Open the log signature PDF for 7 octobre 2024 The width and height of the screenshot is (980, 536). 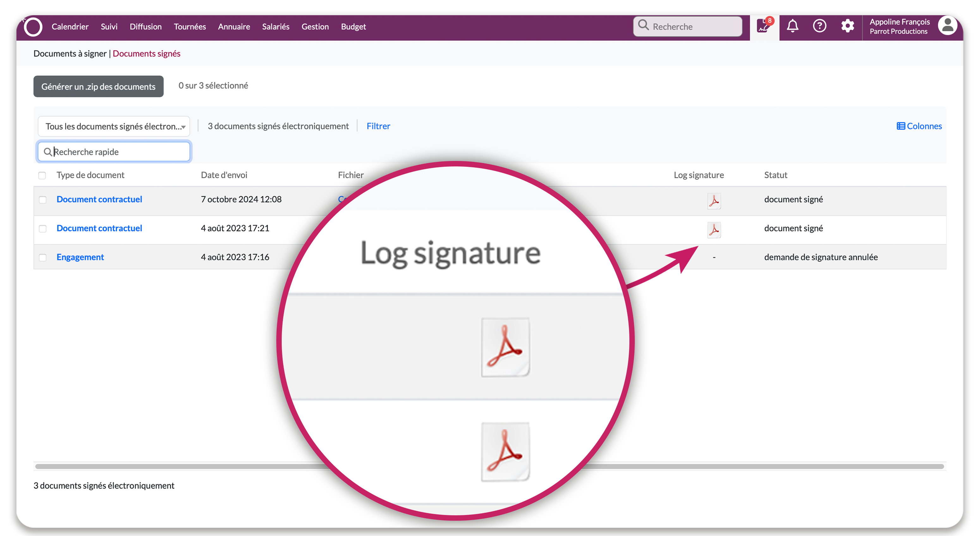click(714, 201)
